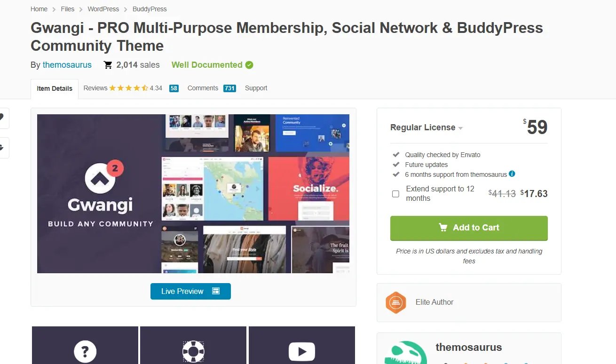Visit the themosaurus author page
Viewport: 616px width, 364px height.
pos(67,65)
